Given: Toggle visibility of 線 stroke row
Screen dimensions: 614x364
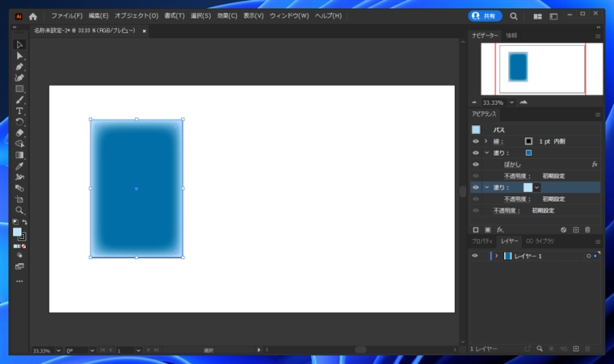Looking at the screenshot, I should pos(475,141).
